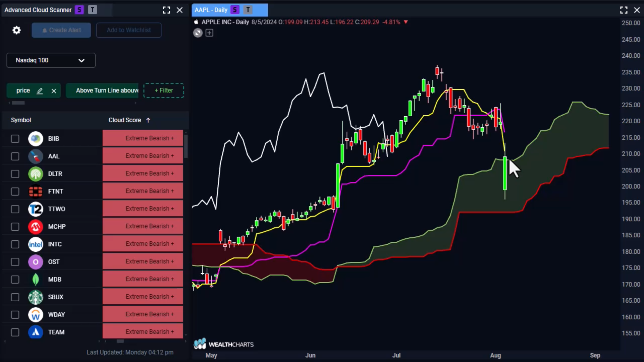Click Extreme Bearish + score for SBUX
The image size is (644, 362).
pos(143,297)
